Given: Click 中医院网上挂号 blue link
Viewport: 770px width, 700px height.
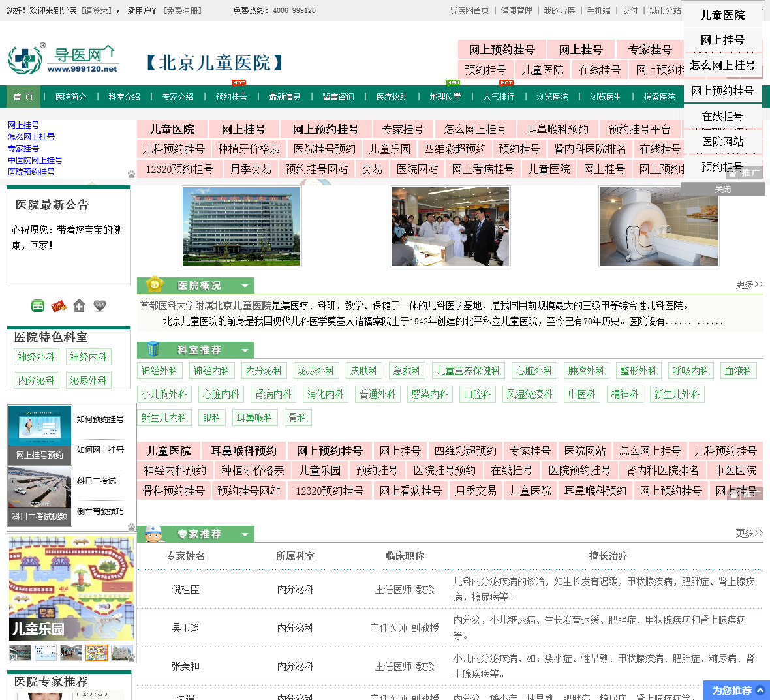Looking at the screenshot, I should tap(35, 160).
